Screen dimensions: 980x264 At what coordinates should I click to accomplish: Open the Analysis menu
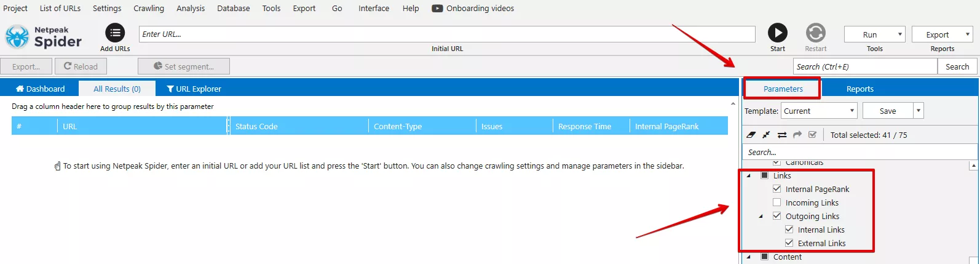[x=191, y=8]
